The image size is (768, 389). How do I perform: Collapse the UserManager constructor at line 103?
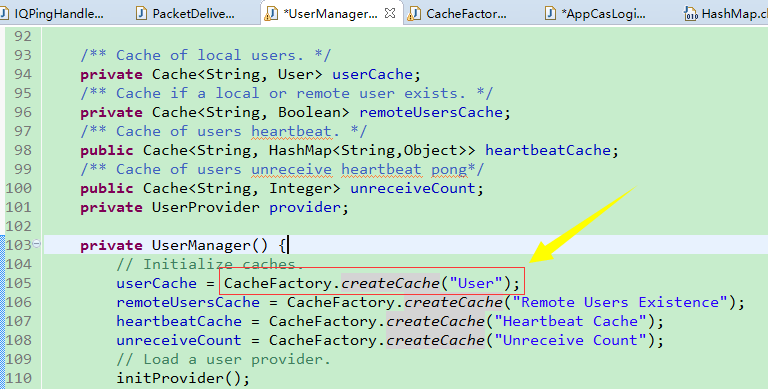(x=37, y=243)
